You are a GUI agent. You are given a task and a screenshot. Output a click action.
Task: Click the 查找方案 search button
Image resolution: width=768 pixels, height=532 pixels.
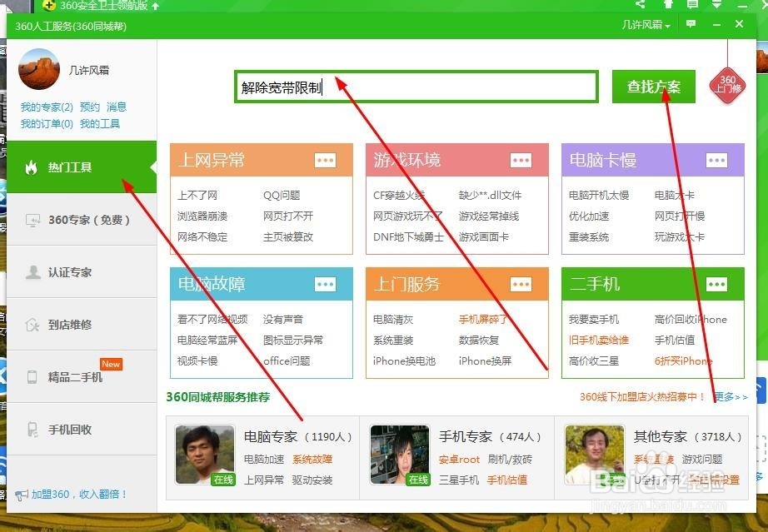[653, 87]
